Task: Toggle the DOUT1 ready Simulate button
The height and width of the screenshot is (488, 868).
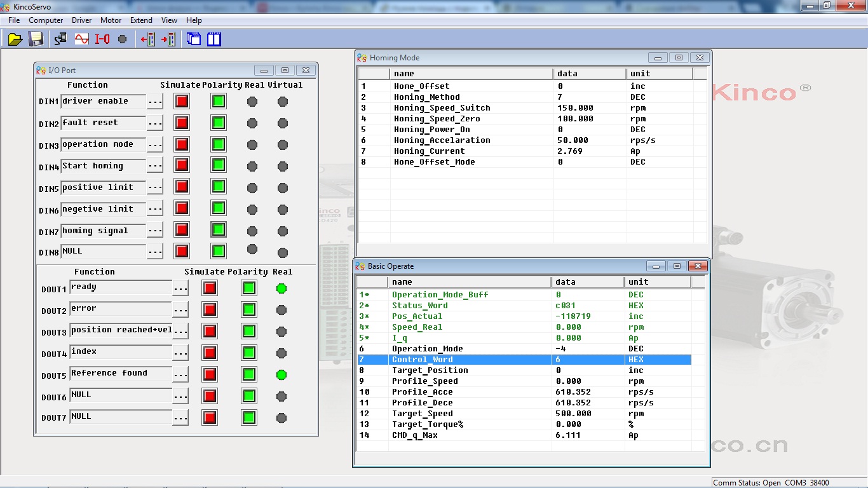Action: click(210, 288)
